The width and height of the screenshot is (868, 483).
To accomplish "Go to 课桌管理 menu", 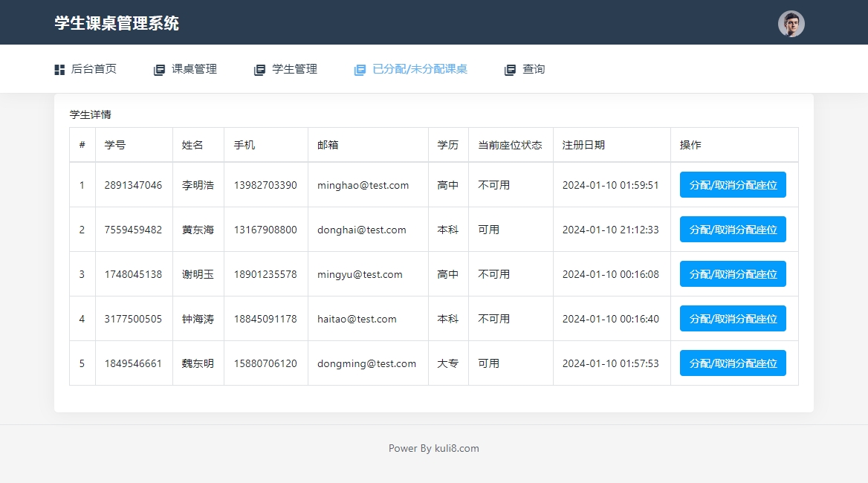I will pos(194,69).
